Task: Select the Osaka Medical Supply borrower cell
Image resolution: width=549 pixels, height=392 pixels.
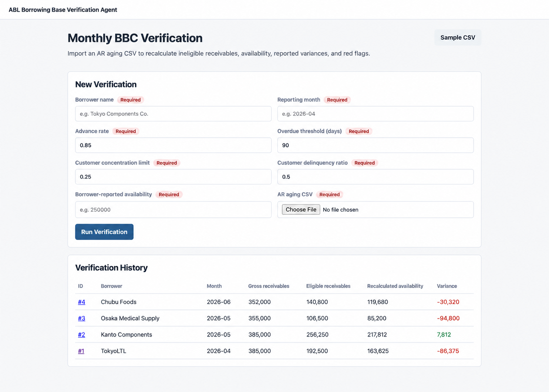Action: (130, 318)
